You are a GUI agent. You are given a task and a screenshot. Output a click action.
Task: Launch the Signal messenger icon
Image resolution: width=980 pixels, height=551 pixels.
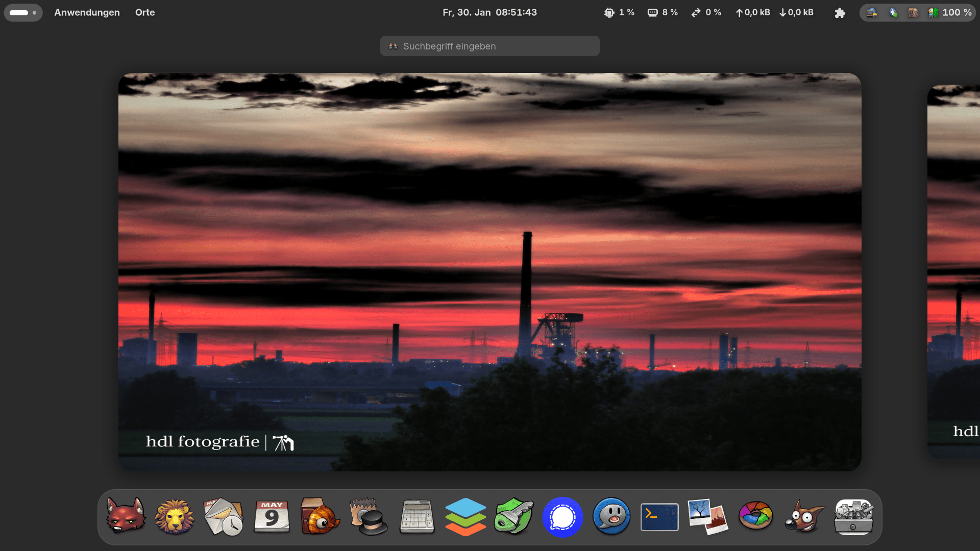[x=562, y=516]
